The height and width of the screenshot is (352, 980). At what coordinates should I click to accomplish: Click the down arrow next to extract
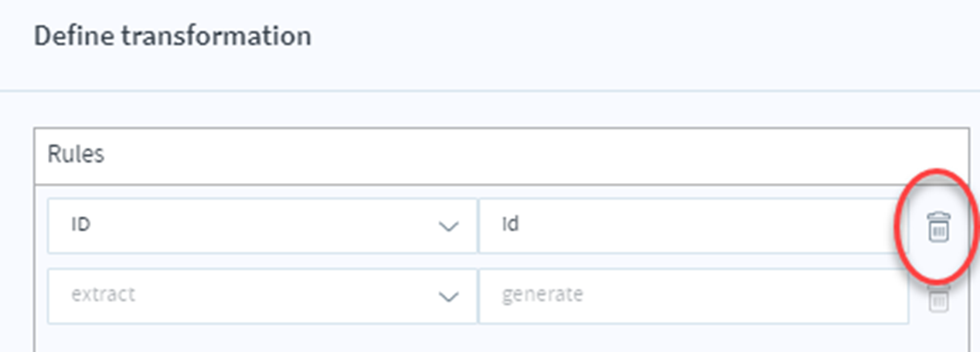point(448,296)
